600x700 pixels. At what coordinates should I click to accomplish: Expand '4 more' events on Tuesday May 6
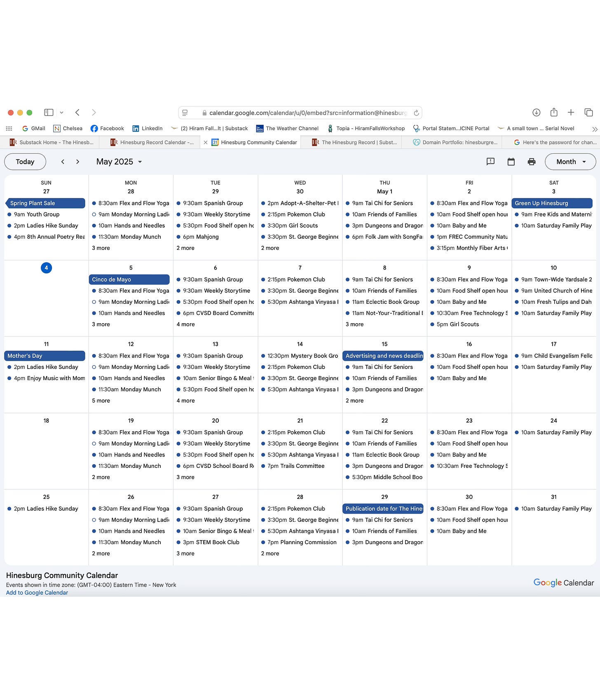coord(186,324)
